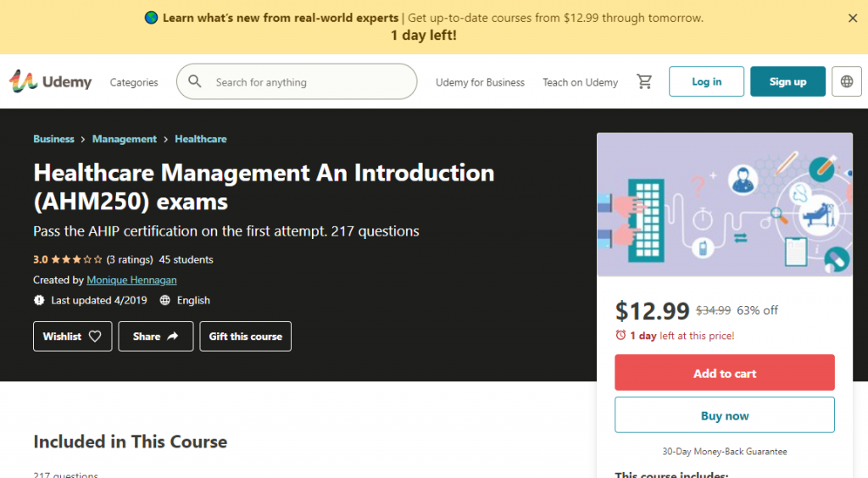The width and height of the screenshot is (868, 478).
Task: View instructor Monique Hennagan's profile
Action: pos(131,280)
